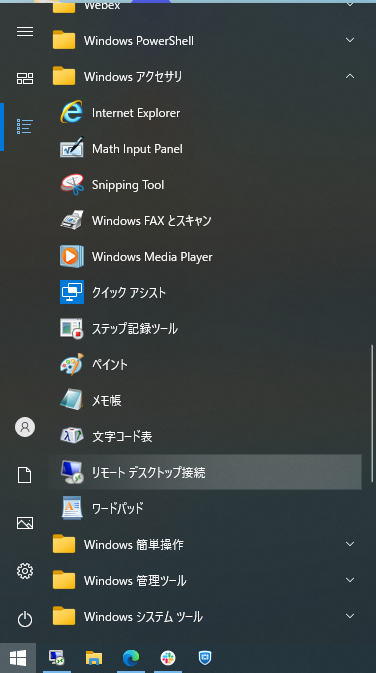Launch Windows Media Player icon

coord(72,257)
